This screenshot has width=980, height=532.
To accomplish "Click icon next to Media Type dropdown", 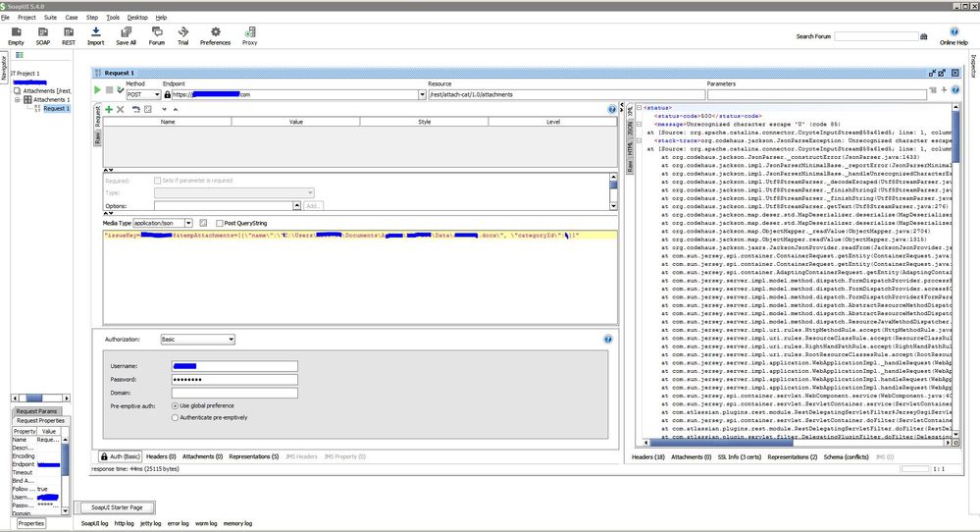I will click(203, 223).
